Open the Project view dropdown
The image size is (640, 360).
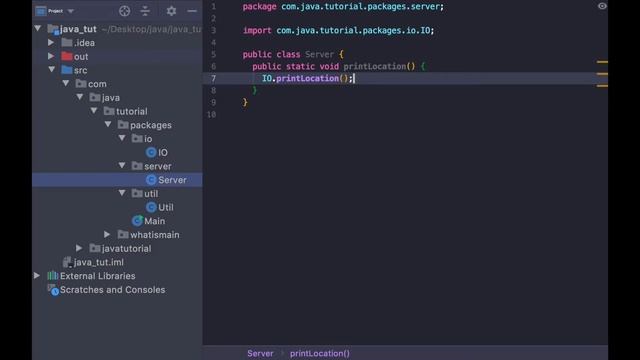pos(71,11)
